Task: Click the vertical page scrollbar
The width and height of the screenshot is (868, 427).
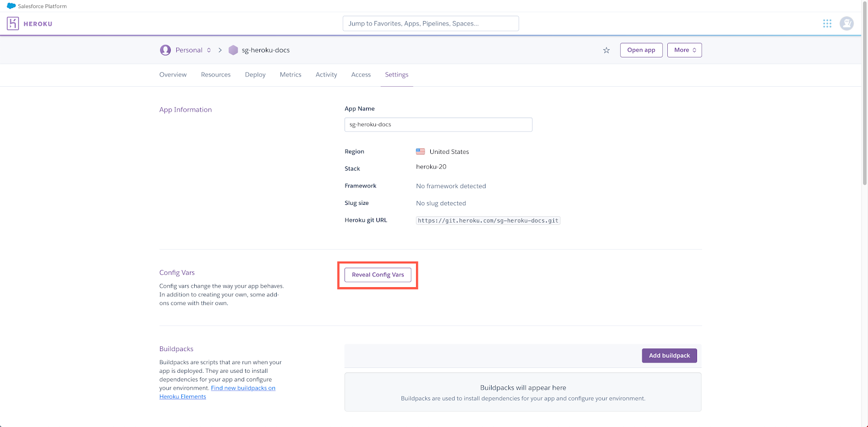Action: (865, 93)
